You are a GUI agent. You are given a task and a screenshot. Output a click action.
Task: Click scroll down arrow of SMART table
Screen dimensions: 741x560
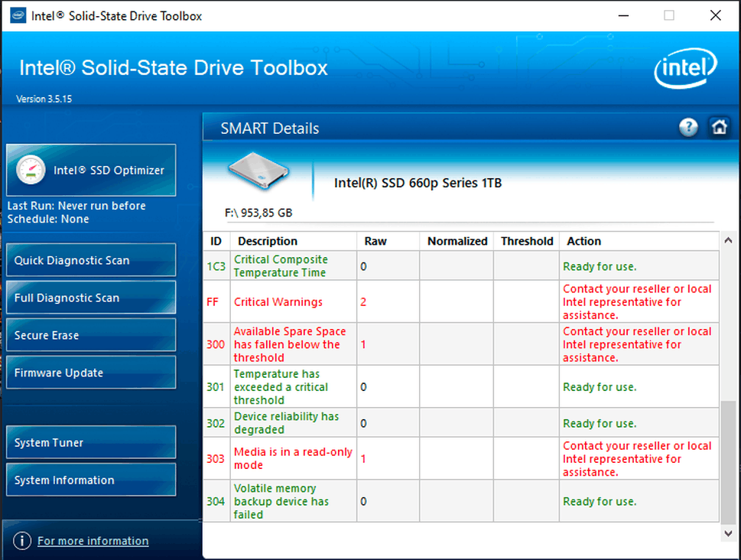[728, 533]
